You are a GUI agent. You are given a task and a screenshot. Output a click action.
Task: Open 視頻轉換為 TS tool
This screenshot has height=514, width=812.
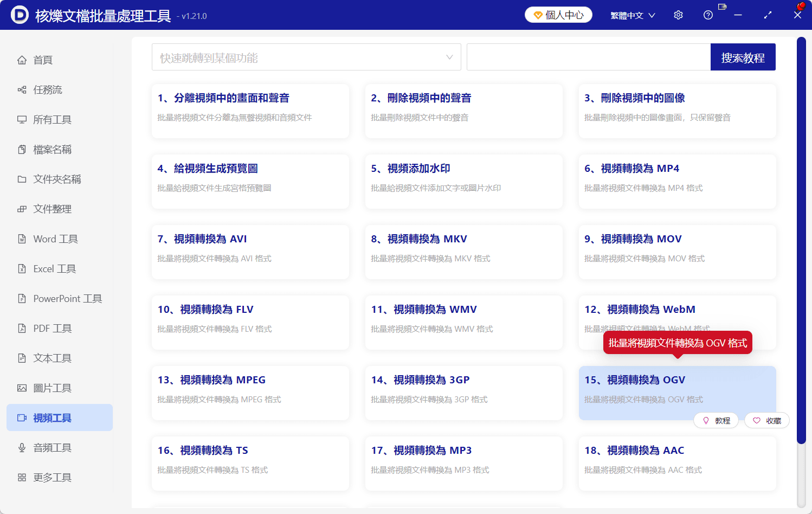[x=250, y=464]
